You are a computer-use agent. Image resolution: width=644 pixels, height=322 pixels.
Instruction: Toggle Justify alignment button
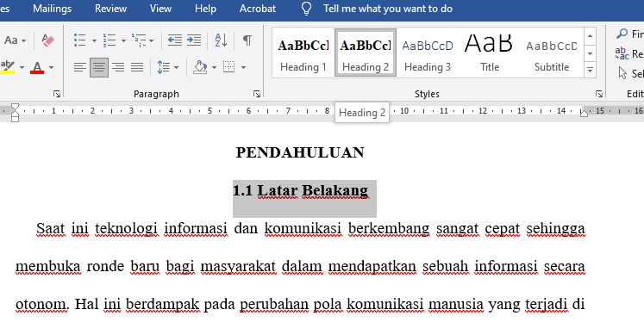pyautogui.click(x=137, y=67)
